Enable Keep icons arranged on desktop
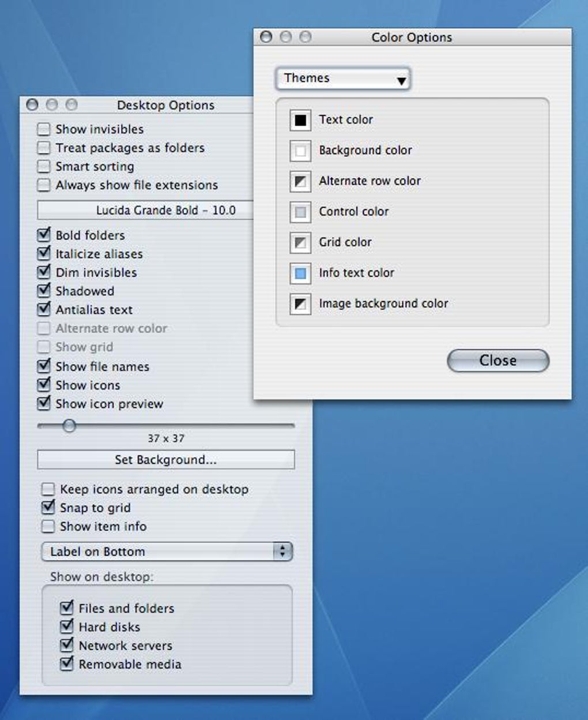This screenshot has width=588, height=720. click(x=48, y=489)
